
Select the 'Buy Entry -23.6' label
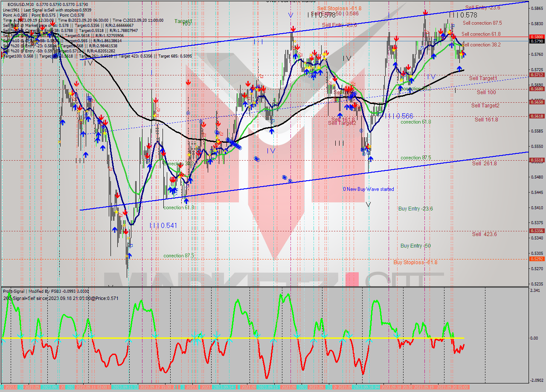pyautogui.click(x=415, y=209)
